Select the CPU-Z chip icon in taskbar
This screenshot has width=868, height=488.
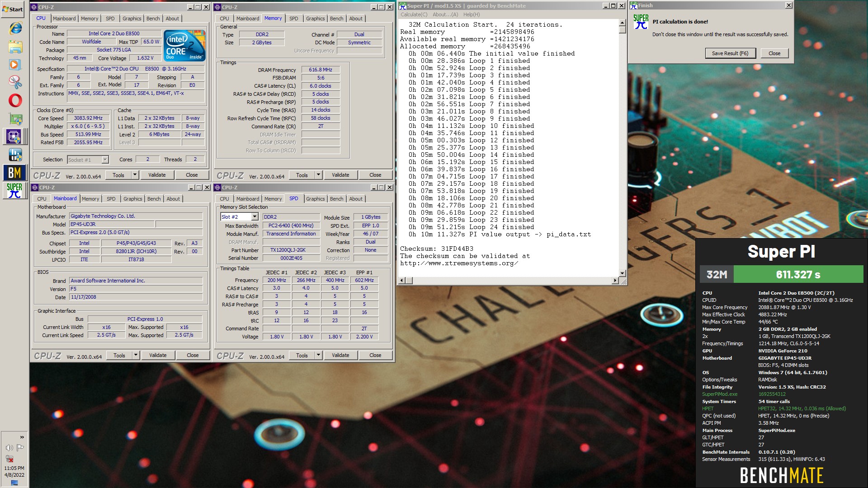pos(14,136)
